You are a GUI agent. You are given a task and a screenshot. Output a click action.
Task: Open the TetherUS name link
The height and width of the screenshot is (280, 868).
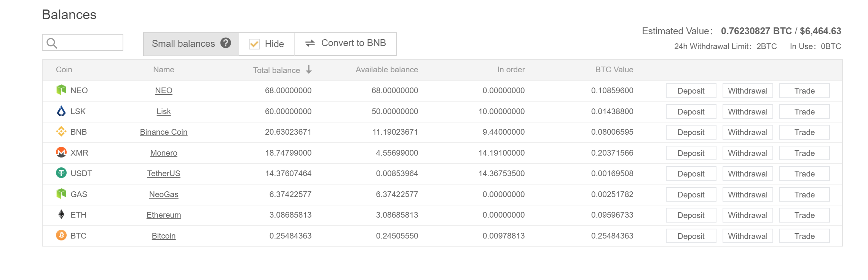point(164,173)
